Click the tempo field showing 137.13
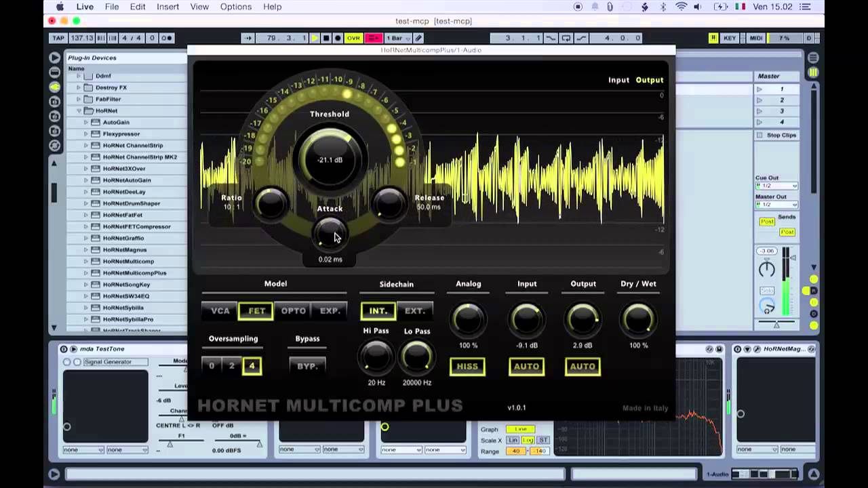868x488 pixels. [x=81, y=38]
